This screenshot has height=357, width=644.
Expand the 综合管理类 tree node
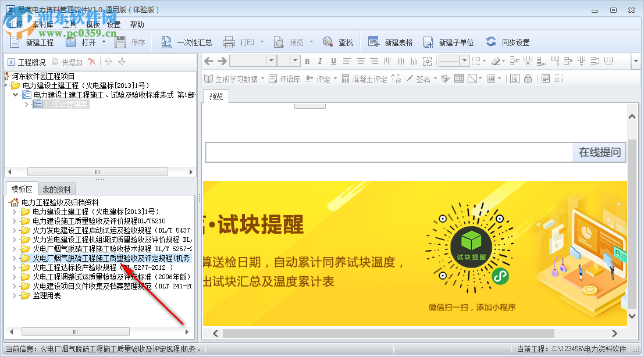(25, 104)
